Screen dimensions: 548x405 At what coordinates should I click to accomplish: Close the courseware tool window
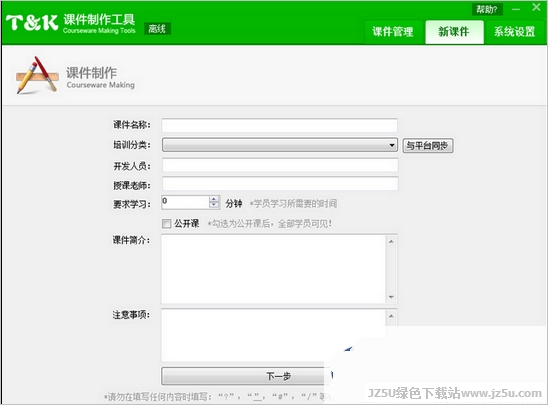[536, 7]
